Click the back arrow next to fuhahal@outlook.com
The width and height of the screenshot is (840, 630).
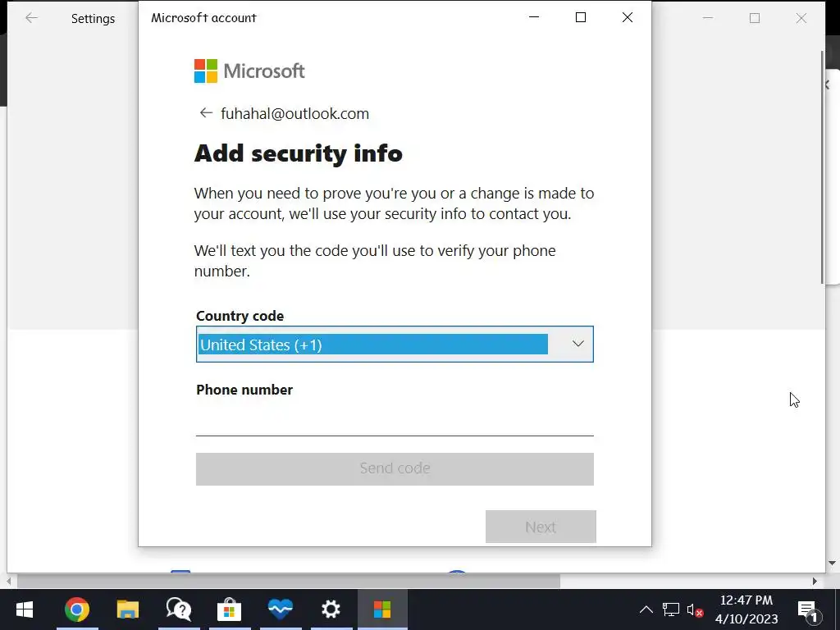click(x=206, y=112)
